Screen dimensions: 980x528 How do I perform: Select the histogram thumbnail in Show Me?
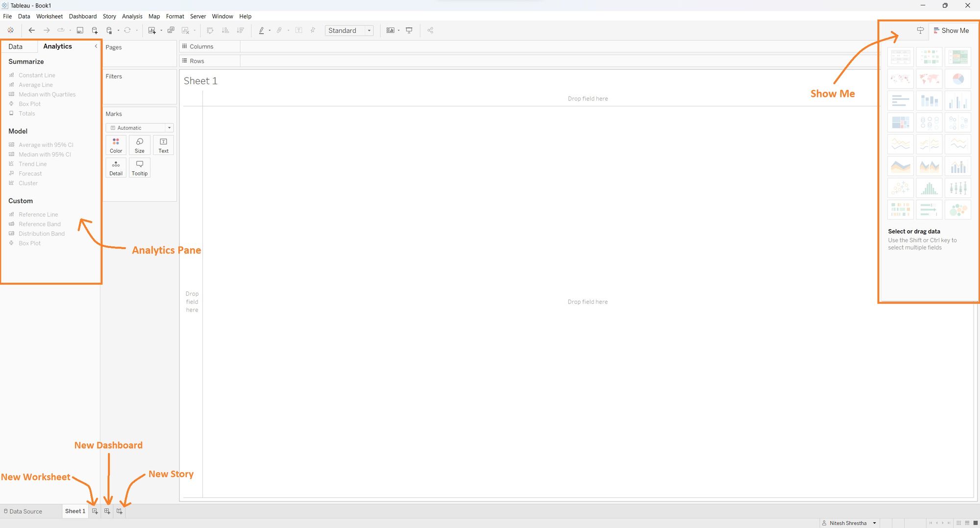point(929,188)
